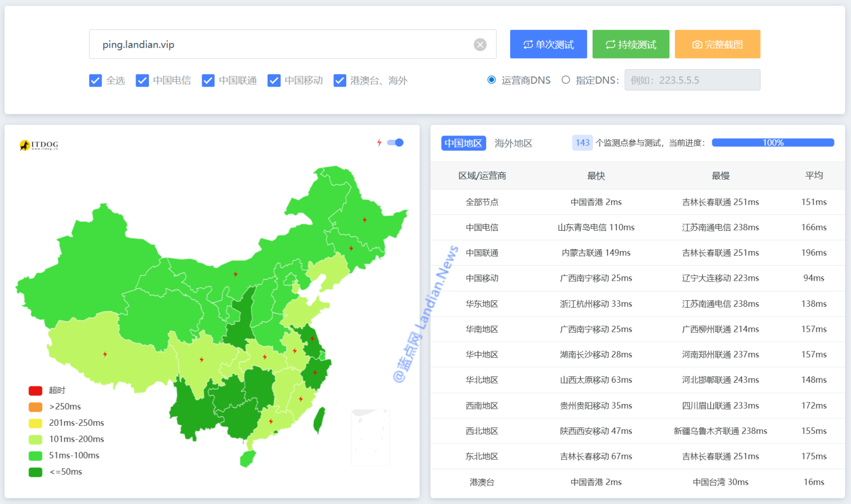Select the 中国地区 tab
Image resolution: width=851 pixels, height=504 pixels.
pyautogui.click(x=463, y=144)
